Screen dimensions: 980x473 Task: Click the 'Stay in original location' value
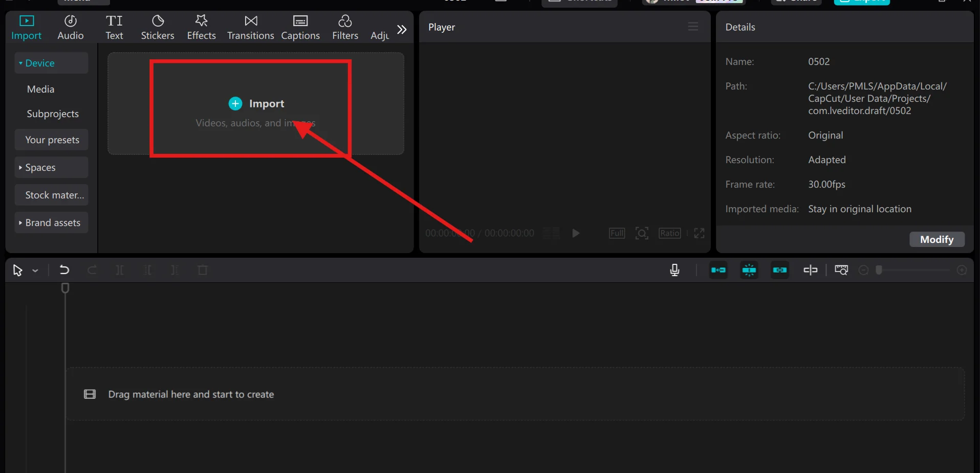[860, 209]
